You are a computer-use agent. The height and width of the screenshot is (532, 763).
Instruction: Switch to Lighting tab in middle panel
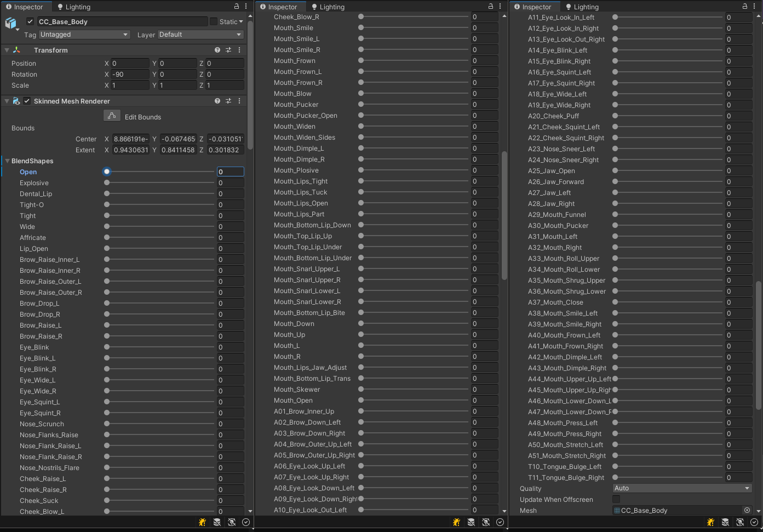pos(328,7)
